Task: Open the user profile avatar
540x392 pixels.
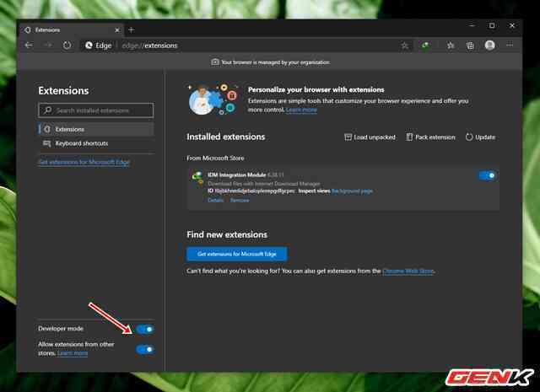Action: click(x=489, y=45)
